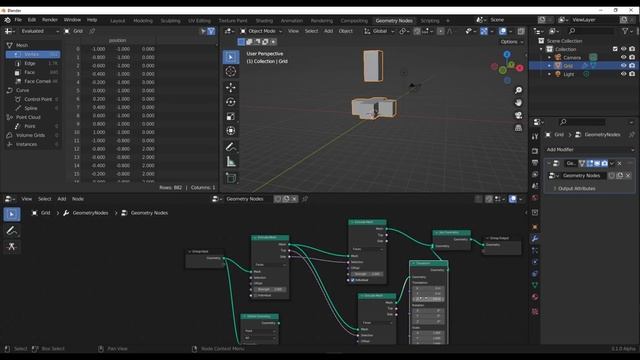Toggle Individual checkbox on top Extrude Mesh node
Image resolution: width=640 pixels, height=360 pixels.
tap(353, 280)
